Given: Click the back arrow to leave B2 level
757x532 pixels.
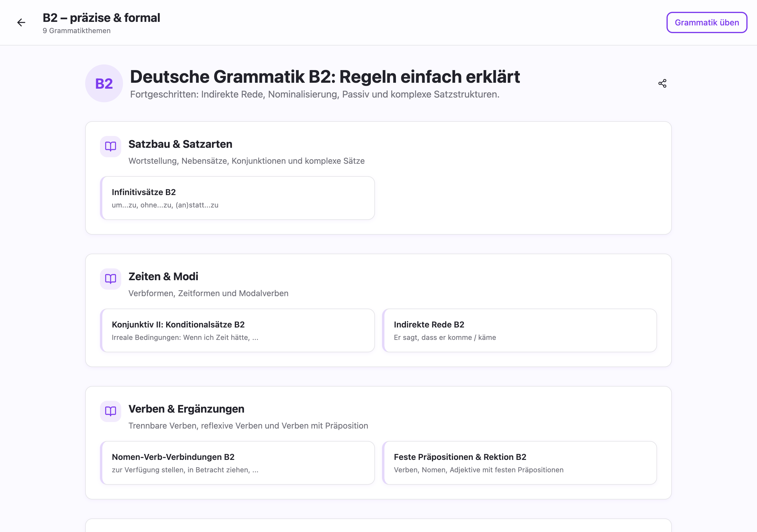Looking at the screenshot, I should click(21, 22).
